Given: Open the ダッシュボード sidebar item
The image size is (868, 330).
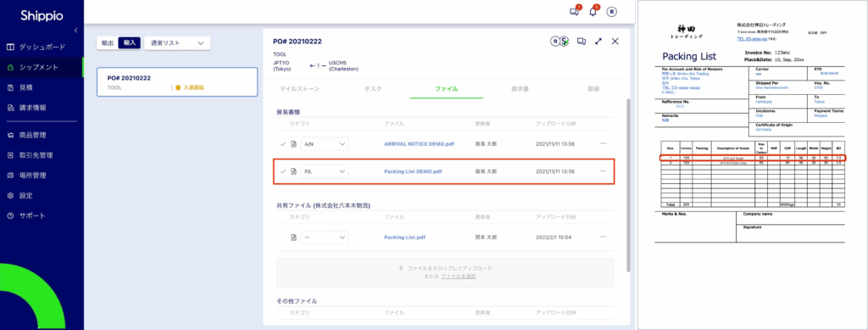Looking at the screenshot, I should [36, 47].
